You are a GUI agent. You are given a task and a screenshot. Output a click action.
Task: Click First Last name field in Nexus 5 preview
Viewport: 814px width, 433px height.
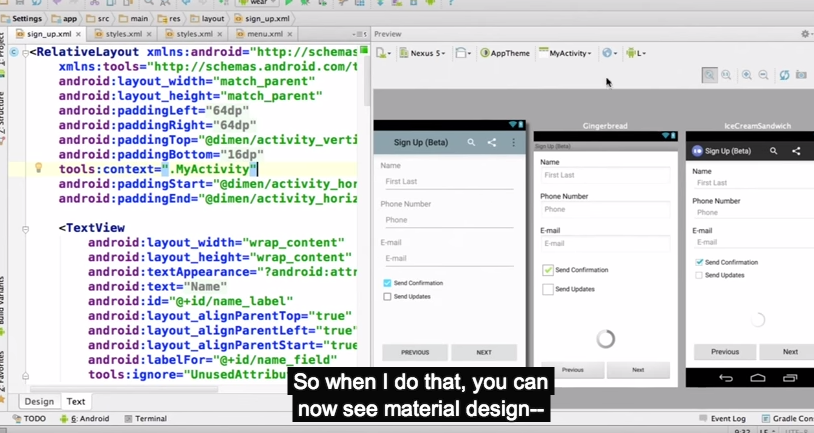point(447,182)
